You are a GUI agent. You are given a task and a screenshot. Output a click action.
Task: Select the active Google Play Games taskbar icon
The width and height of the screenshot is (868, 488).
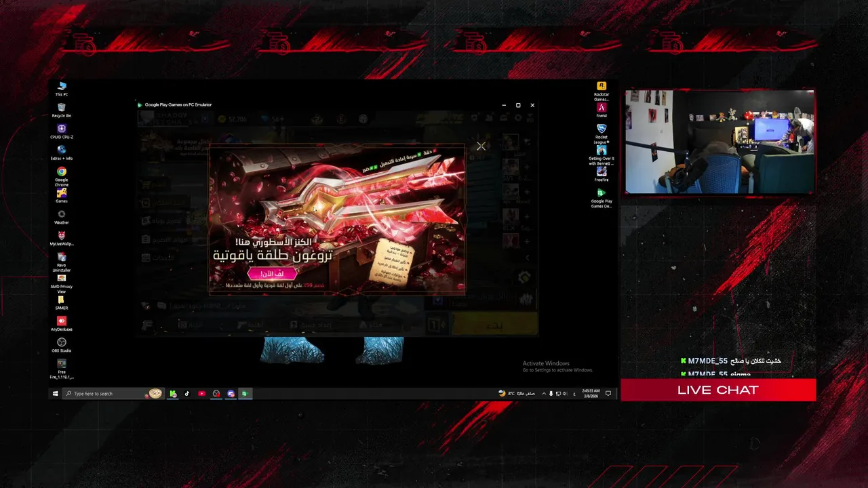point(245,393)
